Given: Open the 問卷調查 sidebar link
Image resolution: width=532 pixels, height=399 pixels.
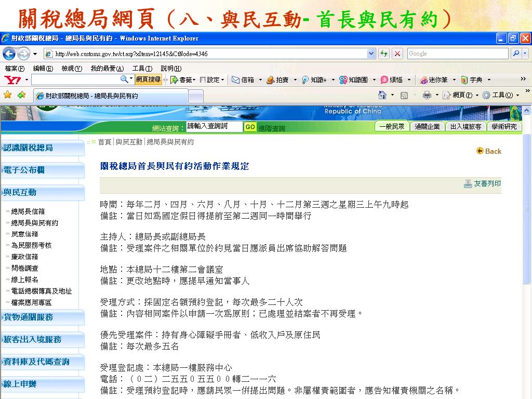Looking at the screenshot, I should pos(24,268).
